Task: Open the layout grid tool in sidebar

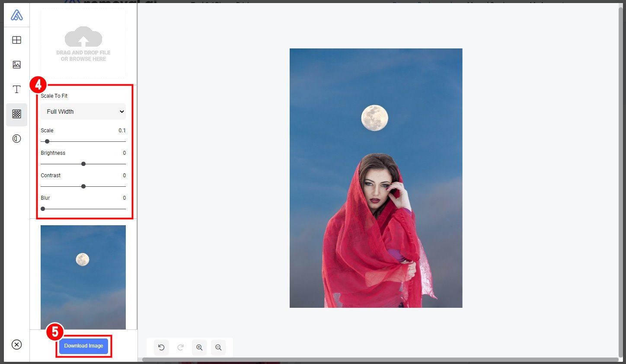Action: point(16,40)
